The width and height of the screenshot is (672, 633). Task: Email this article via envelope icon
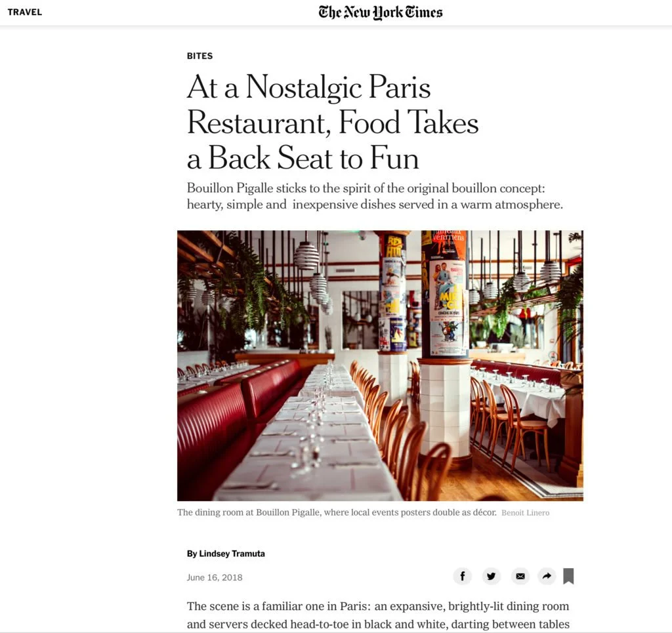coord(520,576)
